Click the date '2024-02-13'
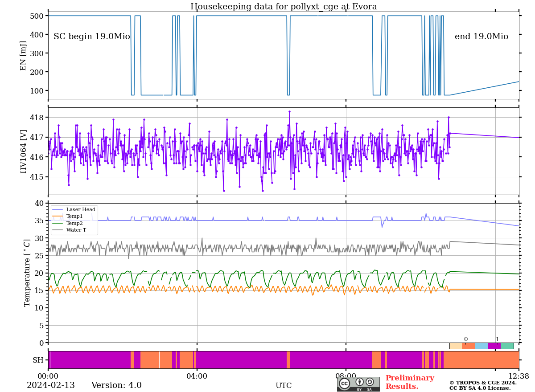The image size is (535, 392). pyautogui.click(x=51, y=385)
